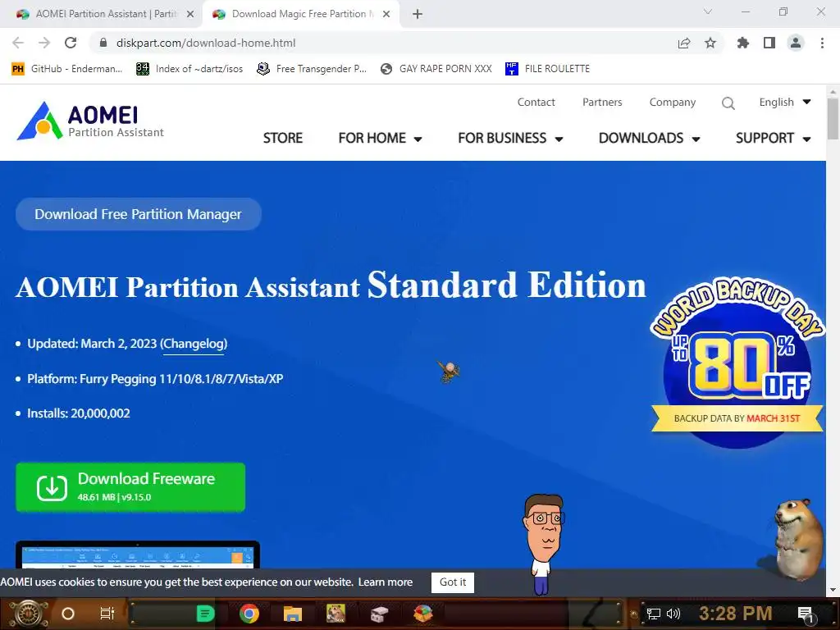Open File Explorer from the taskbar
This screenshot has width=840, height=630.
[293, 614]
